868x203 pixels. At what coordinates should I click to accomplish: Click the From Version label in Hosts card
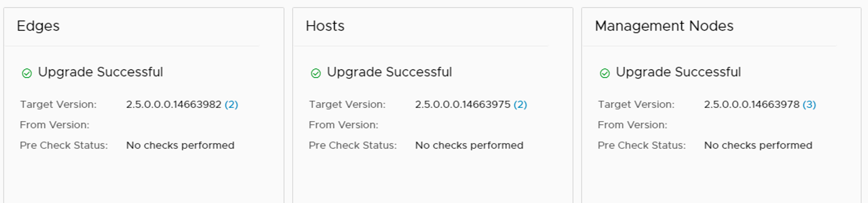coord(343,125)
